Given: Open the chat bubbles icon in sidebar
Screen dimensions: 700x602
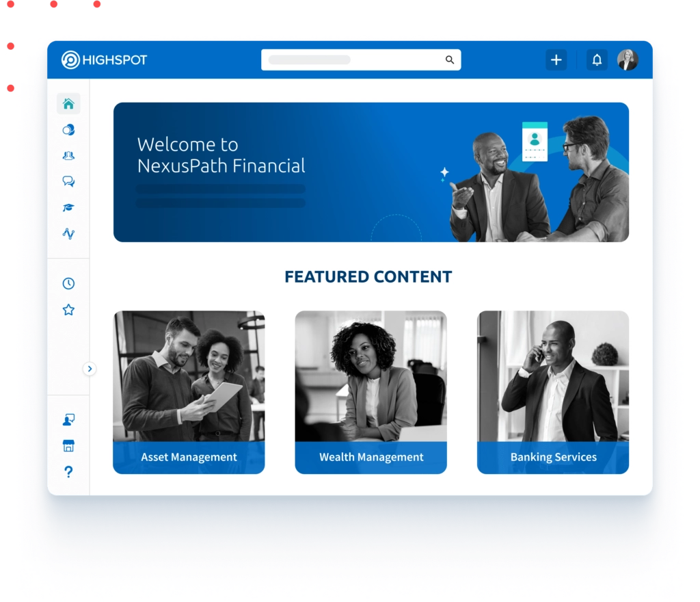Looking at the screenshot, I should (x=68, y=181).
